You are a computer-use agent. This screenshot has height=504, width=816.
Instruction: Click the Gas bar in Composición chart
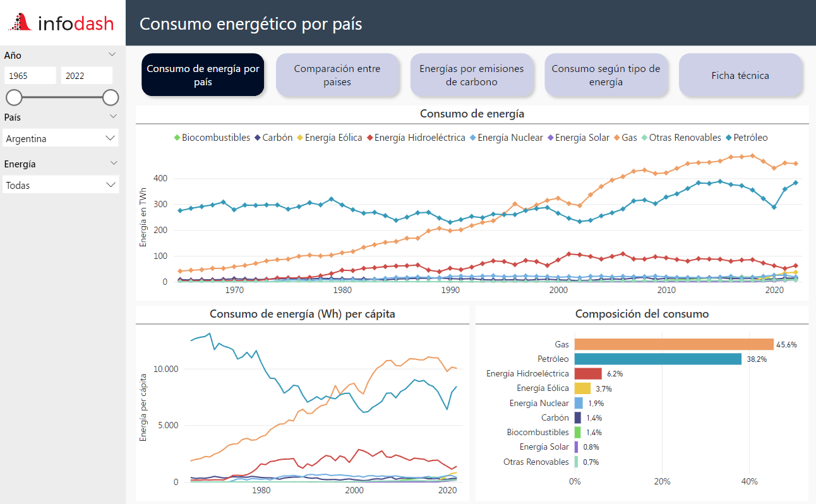pos(674,344)
